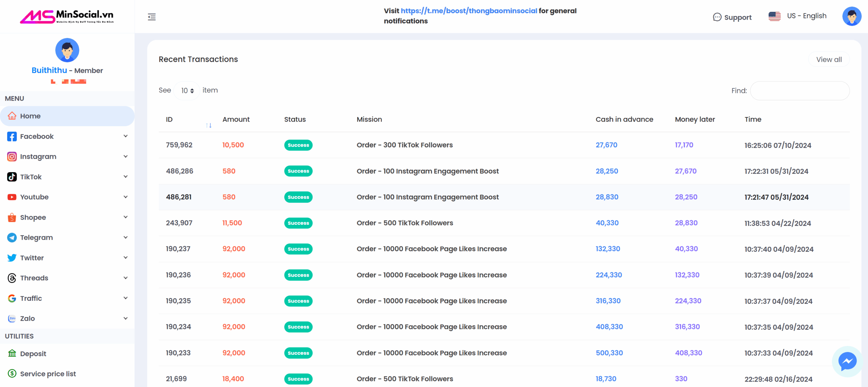Image resolution: width=868 pixels, height=387 pixels.
Task: Sort by the Money later column header
Action: [695, 119]
